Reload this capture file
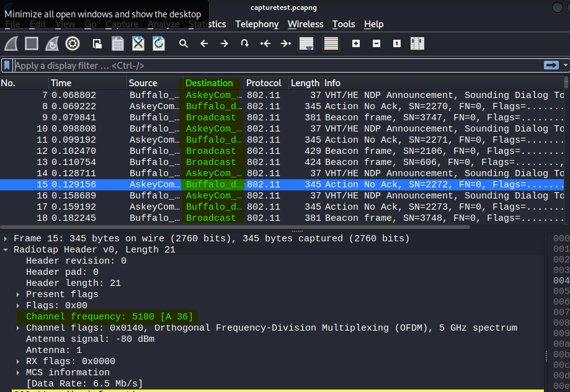The width and height of the screenshot is (570, 392). [159, 43]
